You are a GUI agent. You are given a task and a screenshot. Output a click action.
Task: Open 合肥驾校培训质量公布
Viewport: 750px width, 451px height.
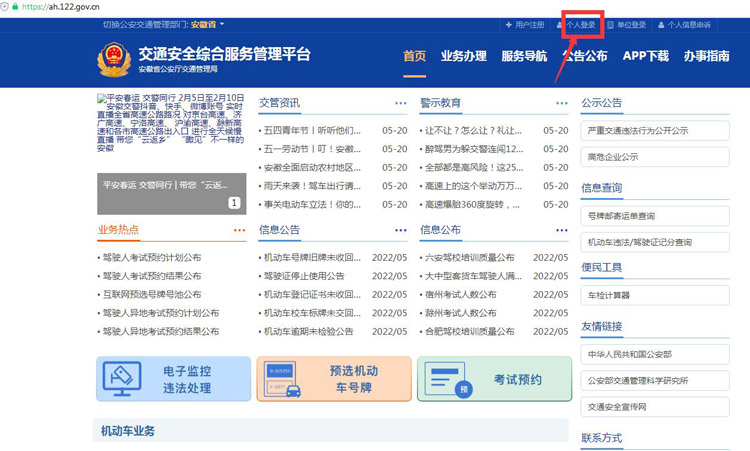click(470, 331)
